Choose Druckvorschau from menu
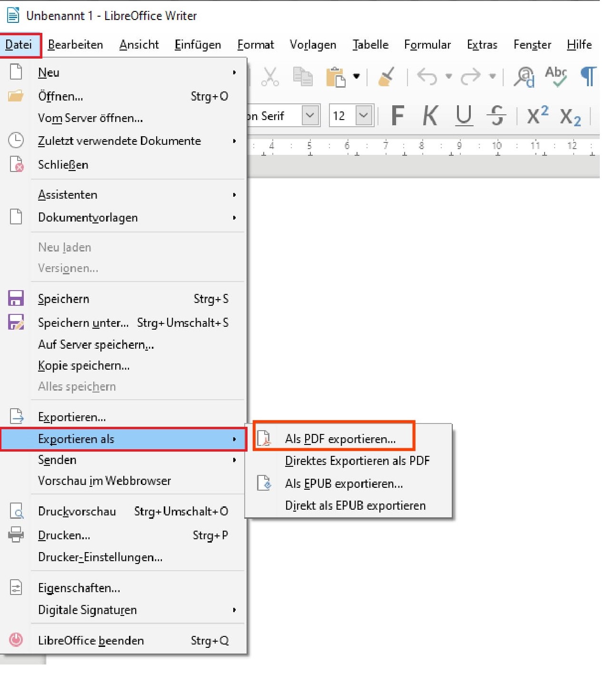This screenshot has width=616, height=675. [x=123, y=512]
